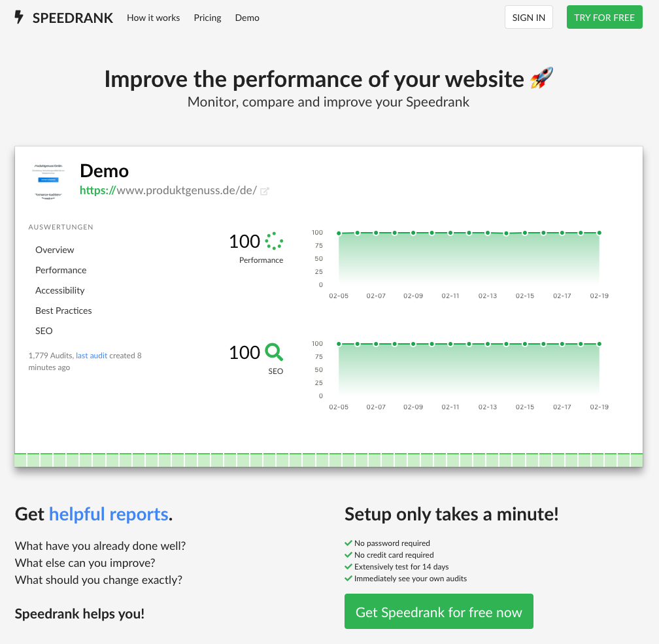
Task: Click the SIGN IN button
Action: [x=529, y=17]
